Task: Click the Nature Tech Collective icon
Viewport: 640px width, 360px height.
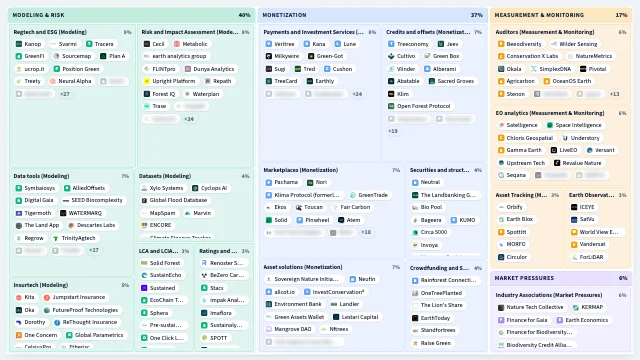Action: point(501,307)
